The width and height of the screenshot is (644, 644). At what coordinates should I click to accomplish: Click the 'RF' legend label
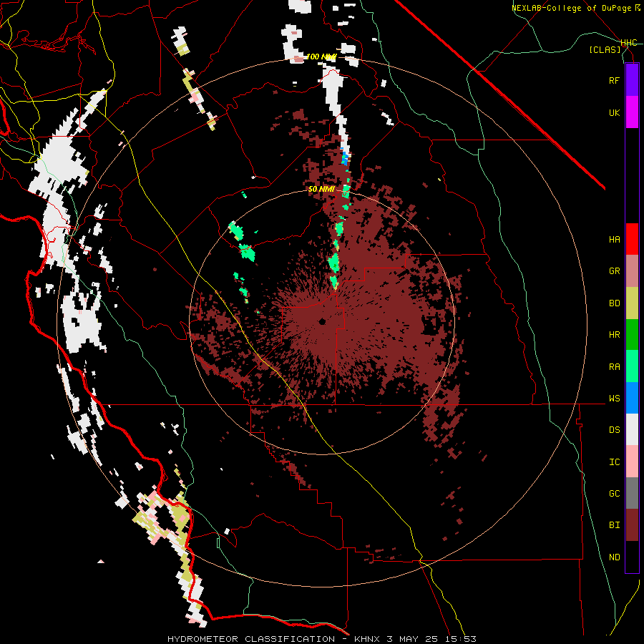614,80
